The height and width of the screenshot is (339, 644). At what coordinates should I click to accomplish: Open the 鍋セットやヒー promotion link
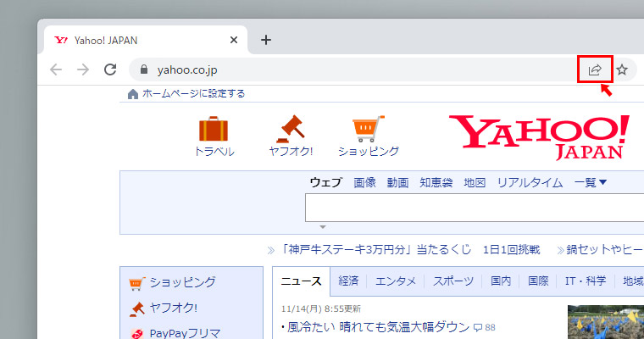coord(604,249)
